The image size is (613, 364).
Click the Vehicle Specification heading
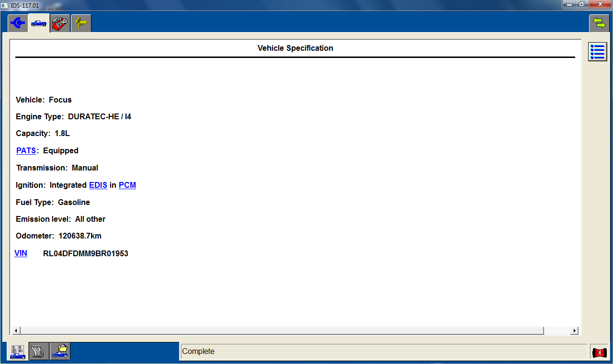(295, 48)
